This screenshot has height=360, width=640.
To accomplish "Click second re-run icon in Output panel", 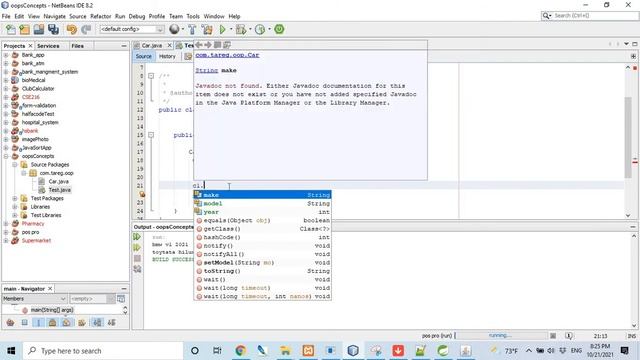I will coord(137,247).
